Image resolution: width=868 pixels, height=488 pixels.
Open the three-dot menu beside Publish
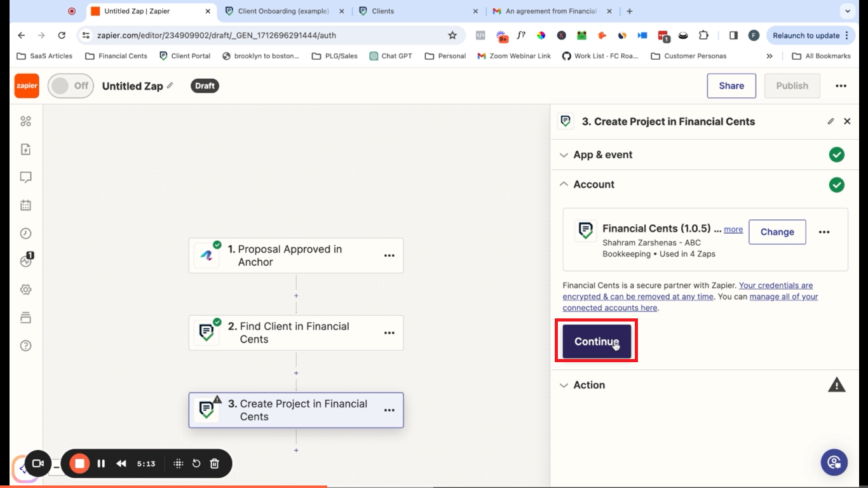point(841,86)
